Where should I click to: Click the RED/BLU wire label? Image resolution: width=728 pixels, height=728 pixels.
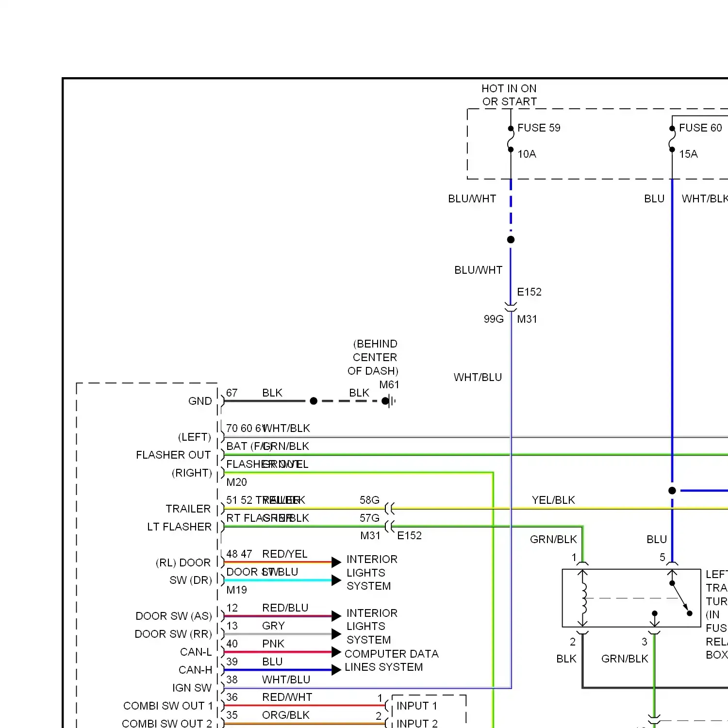click(x=285, y=608)
